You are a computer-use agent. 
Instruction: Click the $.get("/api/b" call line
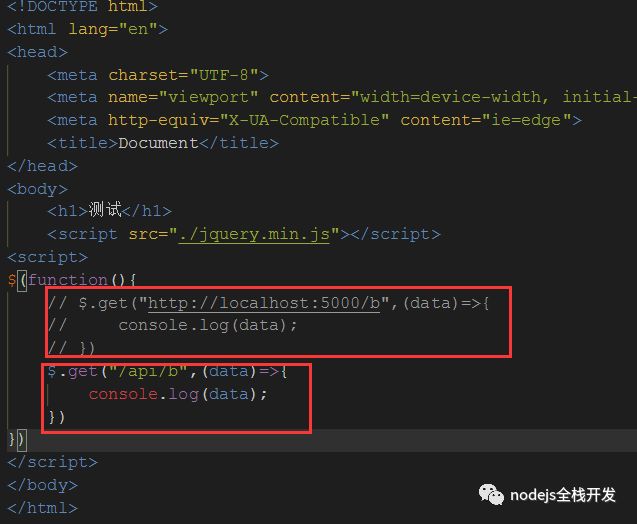(x=167, y=371)
